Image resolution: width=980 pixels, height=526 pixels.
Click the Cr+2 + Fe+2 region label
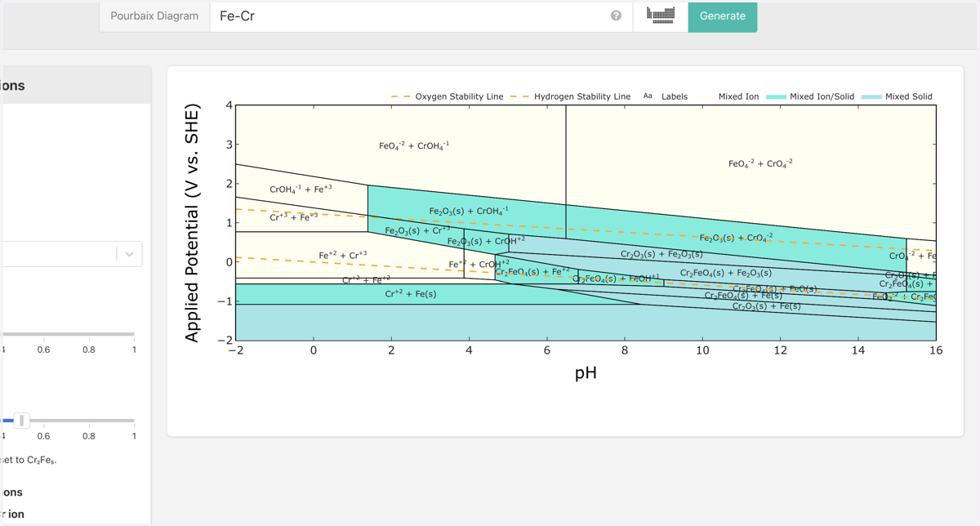point(366,280)
